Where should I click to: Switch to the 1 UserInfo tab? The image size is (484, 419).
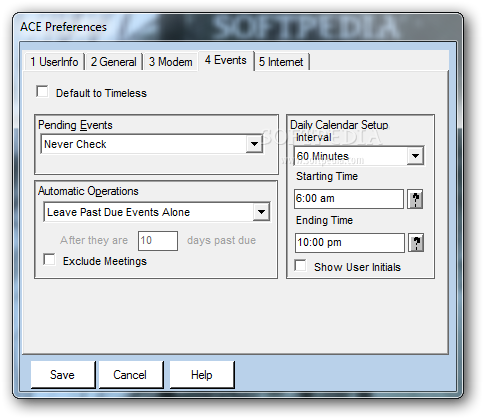pyautogui.click(x=54, y=62)
